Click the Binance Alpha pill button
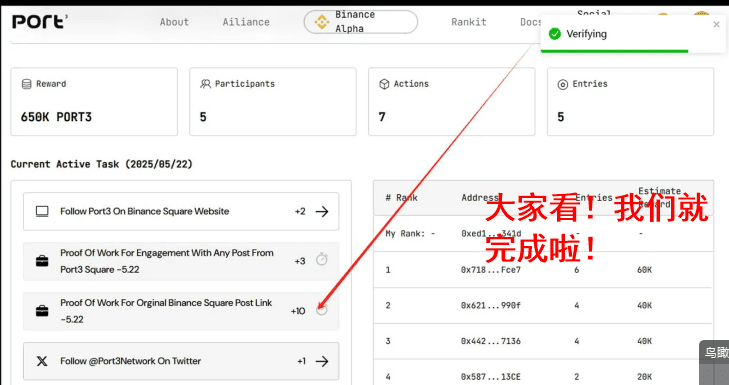 (x=361, y=22)
